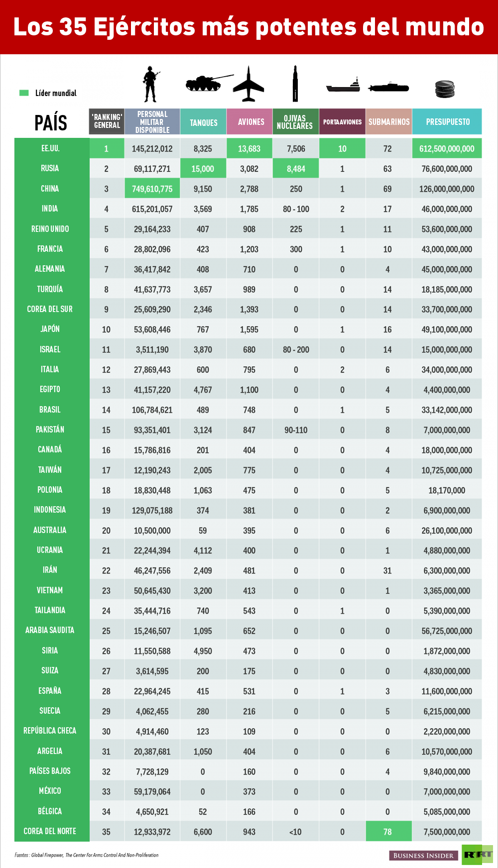This screenshot has height=868, width=498.
Task: Click the highlighted 749,610,775 China cell
Action: [x=152, y=189]
